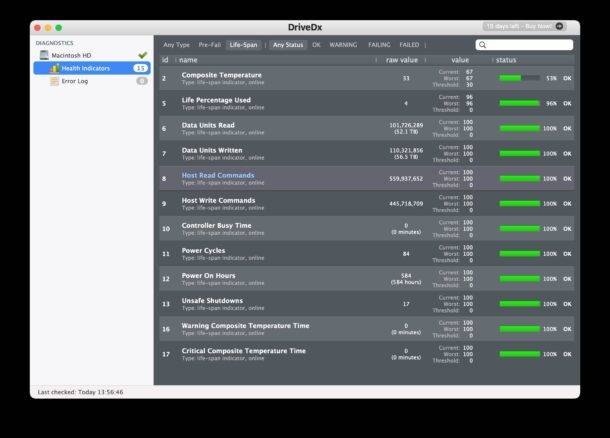Click the Health Indicators chart icon
The width and height of the screenshot is (610, 438).
(x=54, y=68)
